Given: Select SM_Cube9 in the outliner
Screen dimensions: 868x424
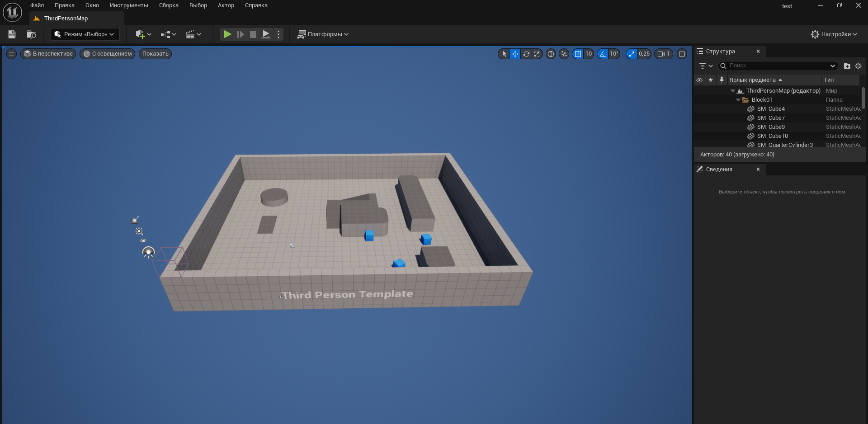Looking at the screenshot, I should 771,127.
